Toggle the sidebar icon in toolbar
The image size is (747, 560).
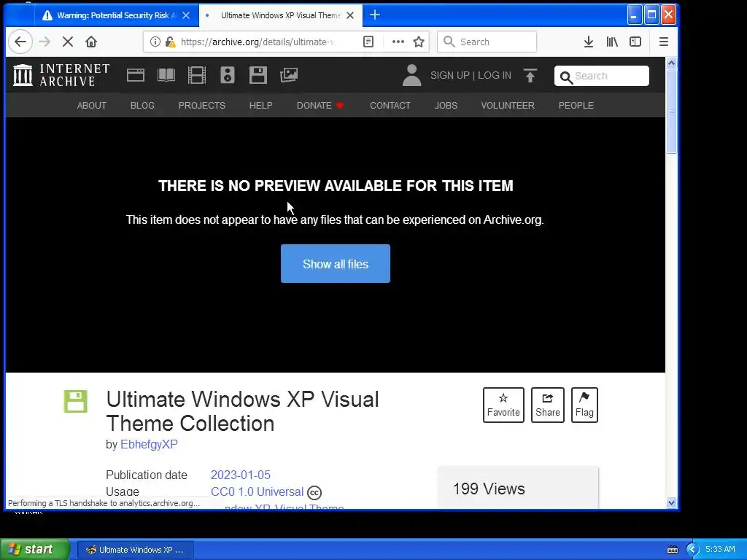635,42
